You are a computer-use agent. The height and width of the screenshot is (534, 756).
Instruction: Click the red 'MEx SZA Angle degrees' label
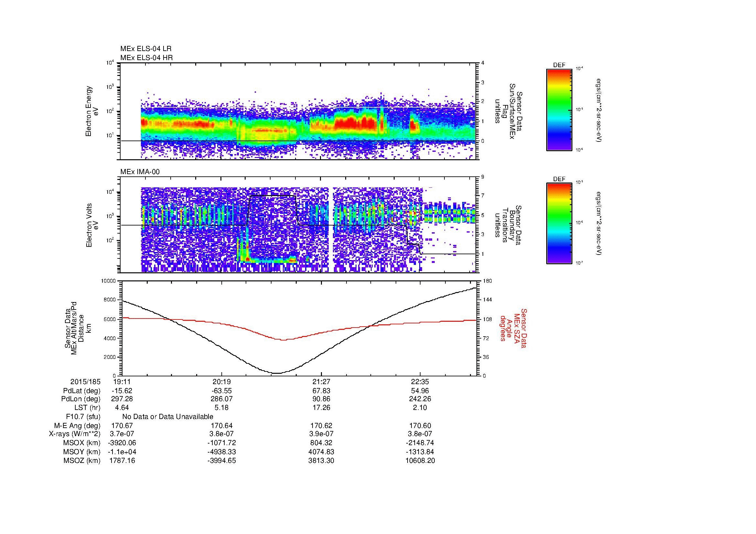click(513, 328)
